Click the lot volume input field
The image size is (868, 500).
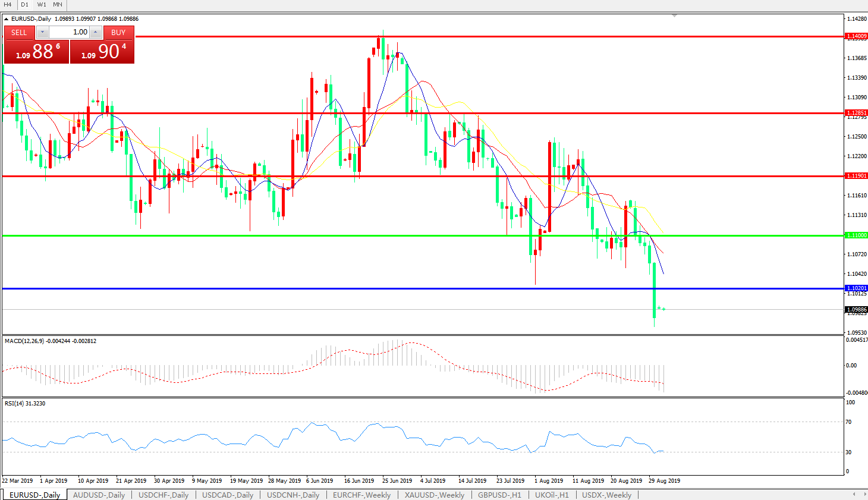[69, 32]
